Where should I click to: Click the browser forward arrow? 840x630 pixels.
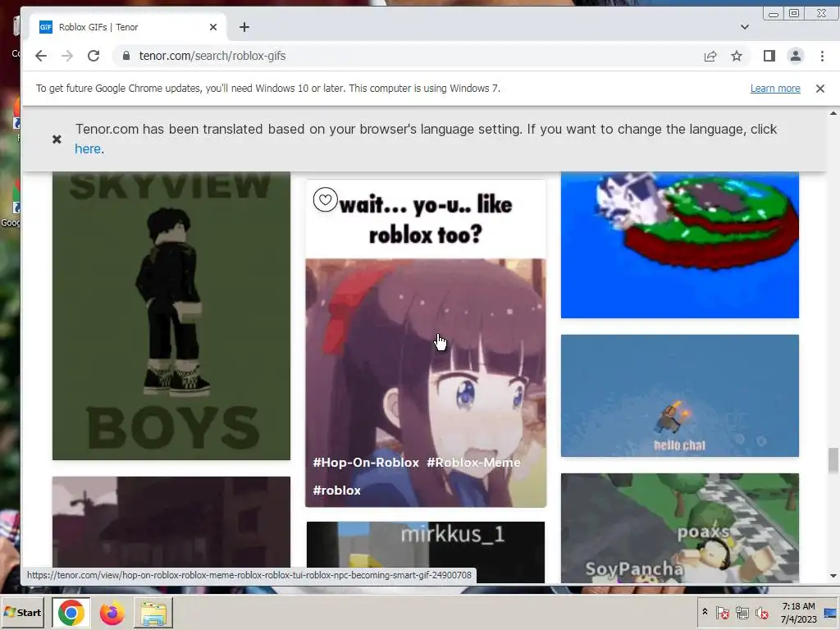pos(67,56)
